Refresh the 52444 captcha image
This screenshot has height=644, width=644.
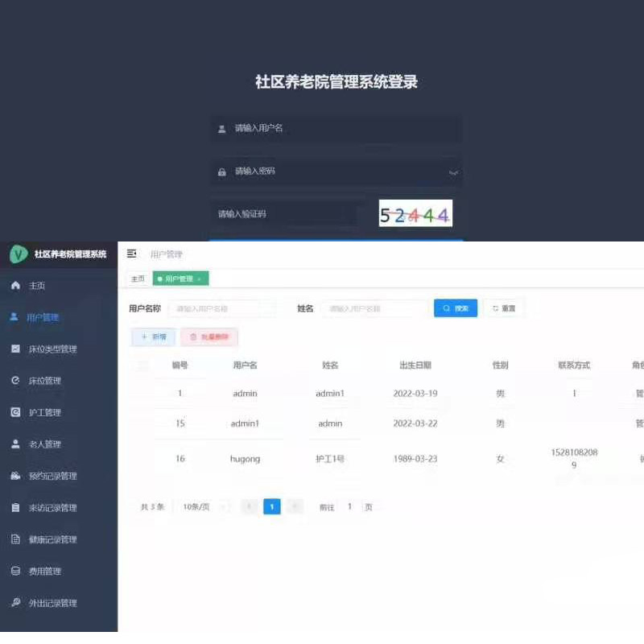(x=415, y=214)
